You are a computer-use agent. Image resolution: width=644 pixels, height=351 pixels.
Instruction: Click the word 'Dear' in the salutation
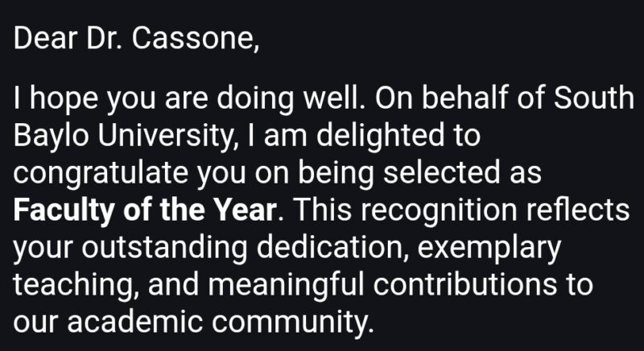tap(42, 38)
